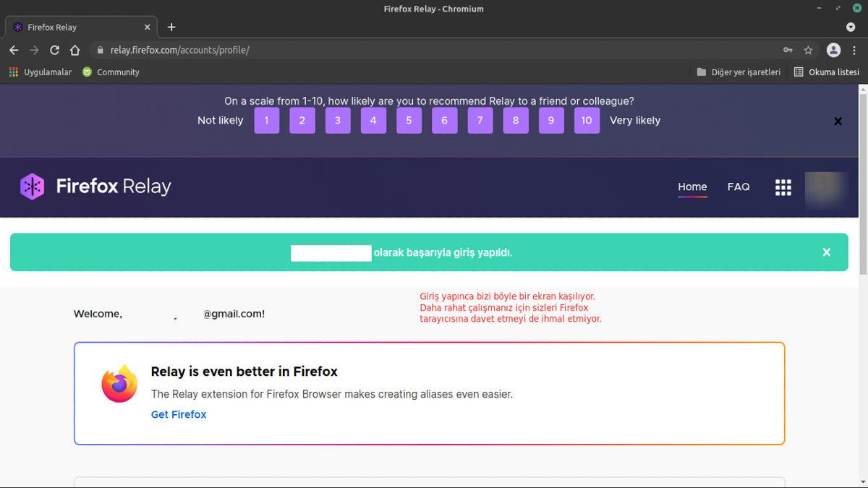868x488 pixels.
Task: Click the Firefox browser icon in the Relay card
Action: pyautogui.click(x=118, y=383)
